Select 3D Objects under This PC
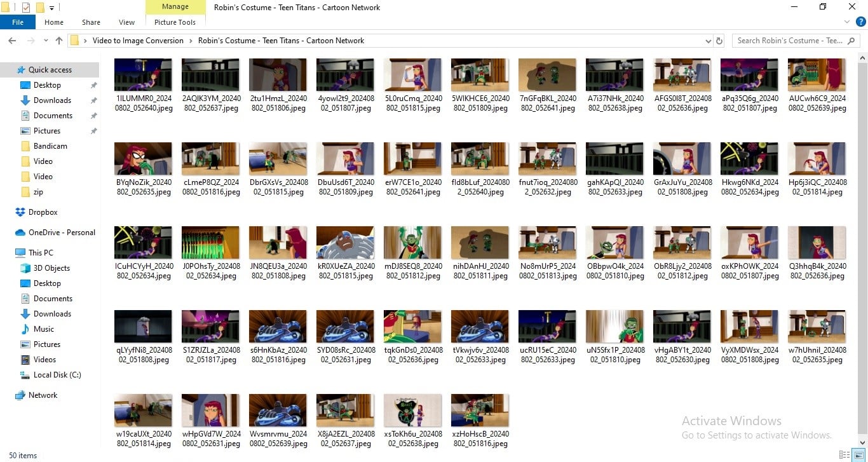Screen dimensions: 868x462 [x=51, y=268]
